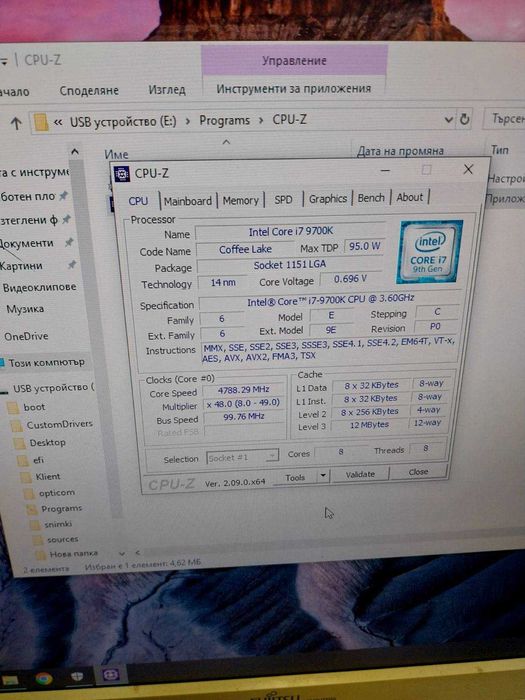Select Този компютър in the navigation pane
Screen dimensions: 525x700
click(46, 362)
